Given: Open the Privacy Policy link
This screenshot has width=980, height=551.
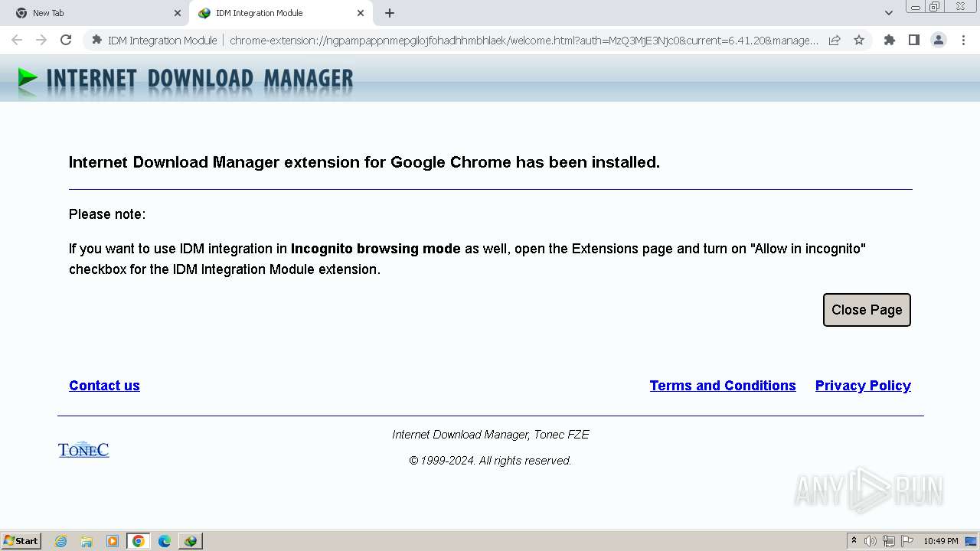Looking at the screenshot, I should [863, 386].
